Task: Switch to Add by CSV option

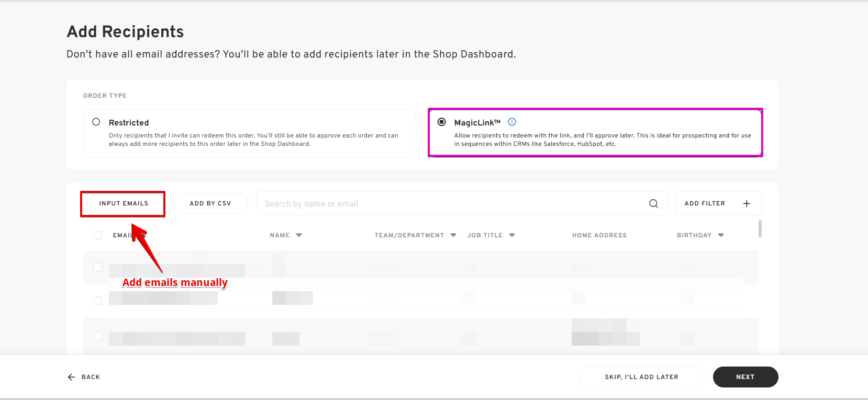Action: click(x=210, y=203)
